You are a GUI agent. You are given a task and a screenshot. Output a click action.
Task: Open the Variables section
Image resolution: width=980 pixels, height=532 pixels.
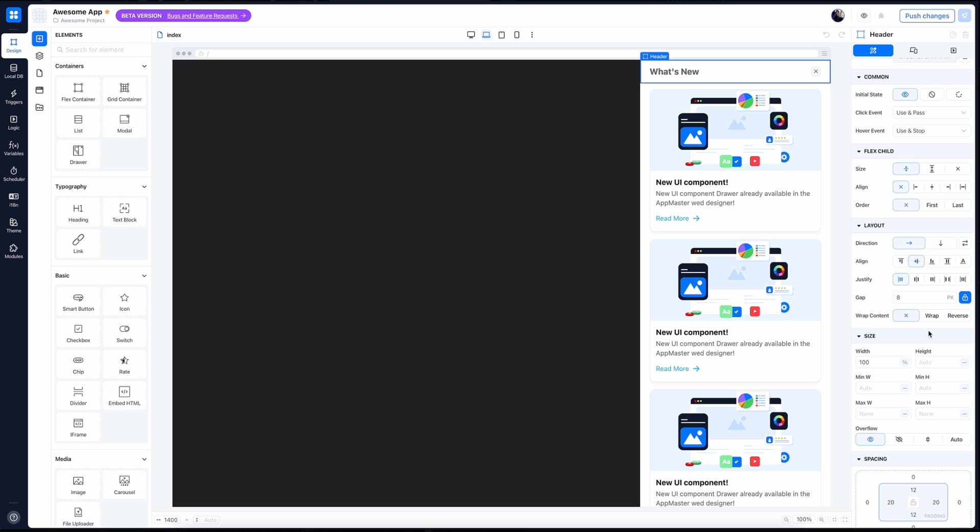[x=14, y=148]
